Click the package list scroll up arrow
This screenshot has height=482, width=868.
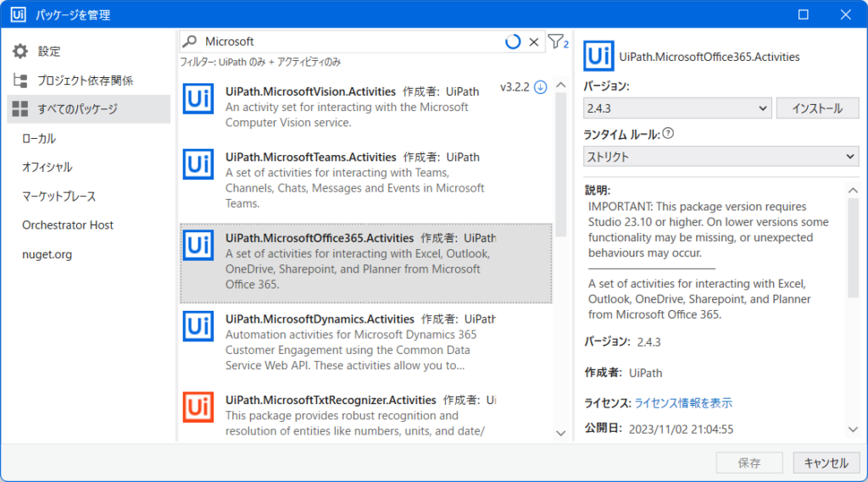coord(561,86)
